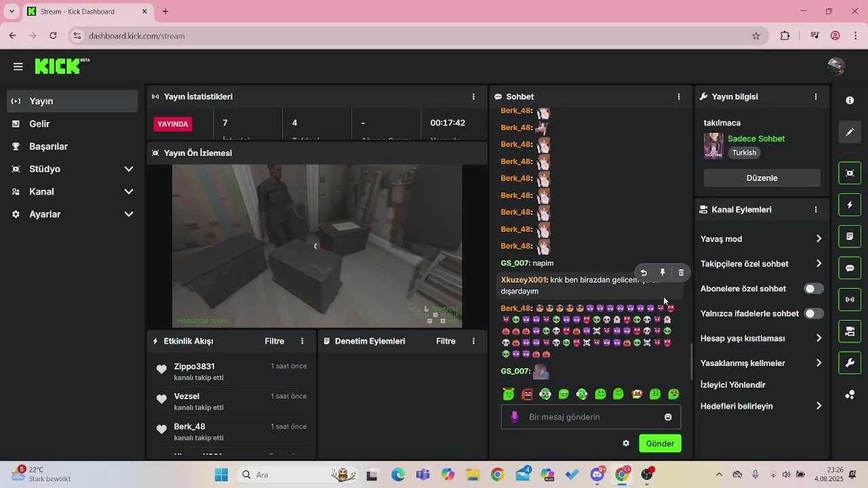Viewport: 868px width, 488px height.
Task: Delete XkuzeyX001's chat message with trash icon
Action: pos(682,272)
